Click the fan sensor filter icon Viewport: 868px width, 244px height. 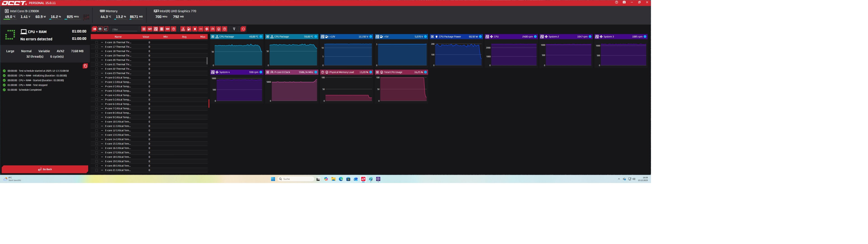[207, 29]
